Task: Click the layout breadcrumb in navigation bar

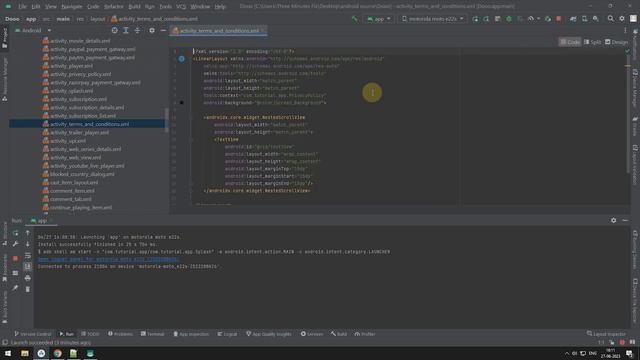Action: coord(98,19)
